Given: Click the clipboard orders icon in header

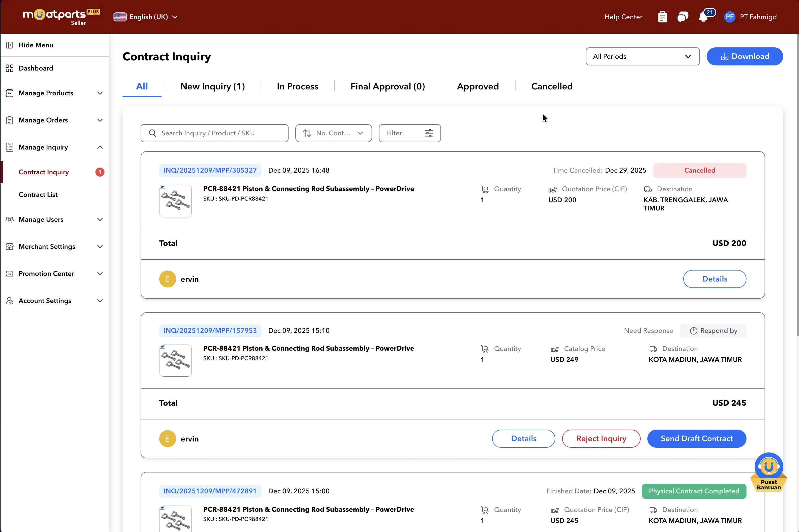Looking at the screenshot, I should point(662,17).
